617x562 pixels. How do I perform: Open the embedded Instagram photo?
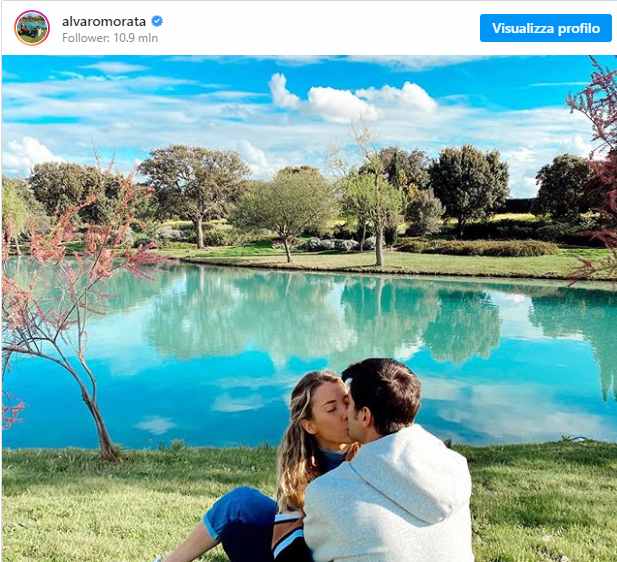tap(309, 309)
